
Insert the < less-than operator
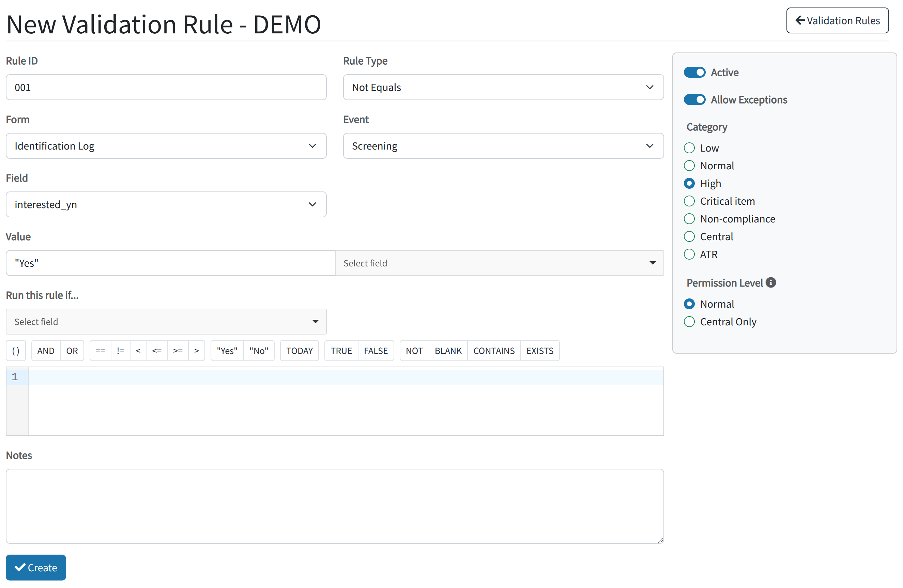(x=138, y=351)
